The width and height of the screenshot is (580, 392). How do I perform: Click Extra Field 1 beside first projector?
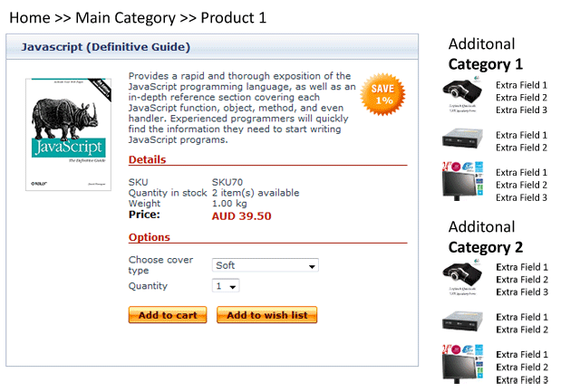521,85
